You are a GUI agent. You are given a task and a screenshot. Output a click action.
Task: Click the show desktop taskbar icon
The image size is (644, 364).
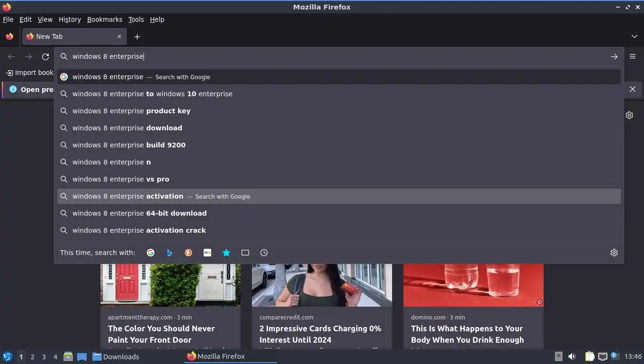(82, 356)
